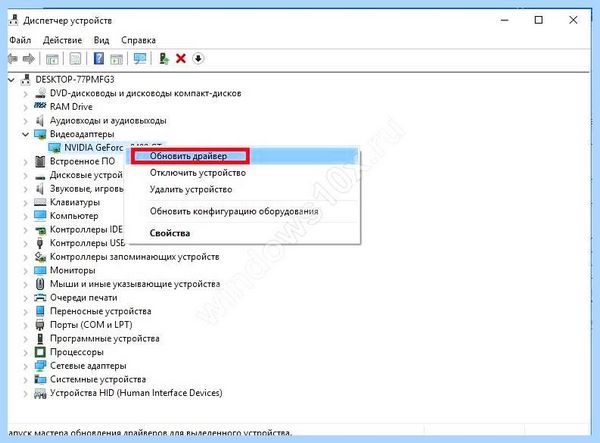Screen dimensions: 600x443
Task: Click the Back arrow toolbar icon
Action: 13,59
